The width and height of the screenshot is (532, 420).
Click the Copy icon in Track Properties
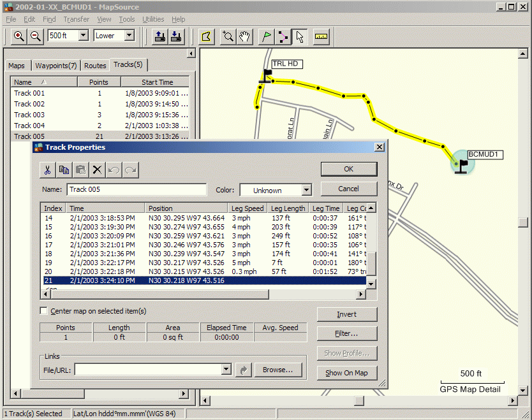pos(64,170)
